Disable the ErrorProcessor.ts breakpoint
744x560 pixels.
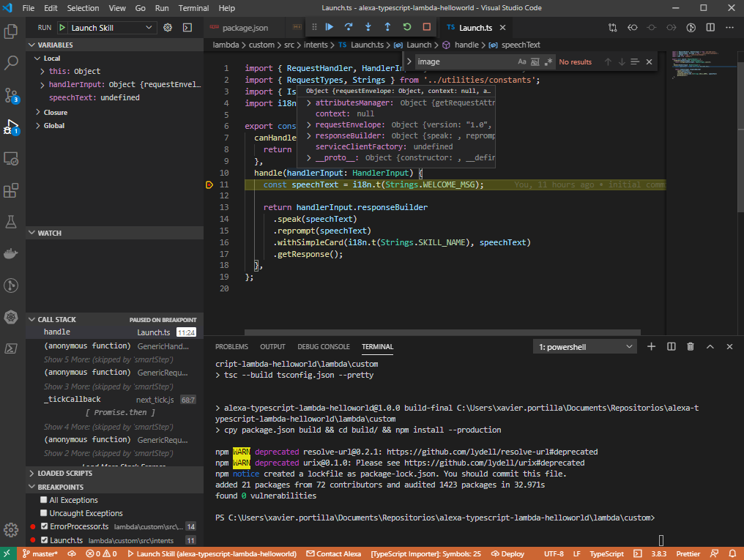click(45, 526)
